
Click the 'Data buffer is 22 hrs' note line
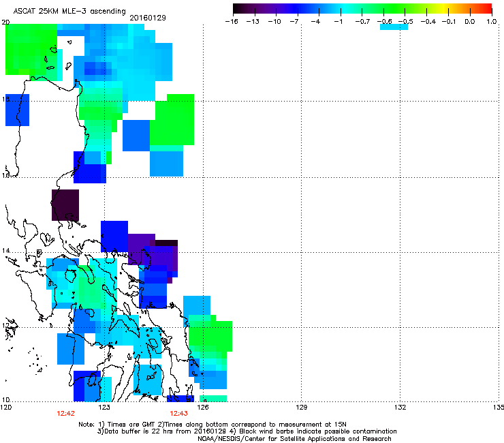click(x=247, y=431)
